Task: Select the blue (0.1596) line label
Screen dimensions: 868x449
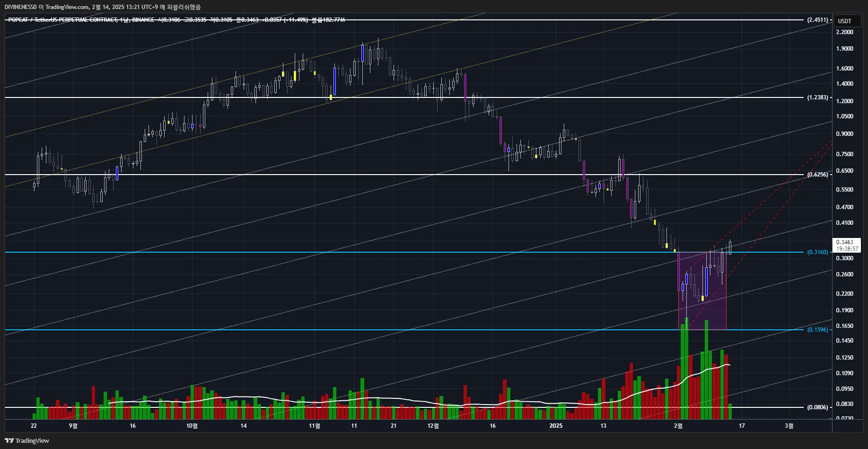Action: pyautogui.click(x=817, y=330)
